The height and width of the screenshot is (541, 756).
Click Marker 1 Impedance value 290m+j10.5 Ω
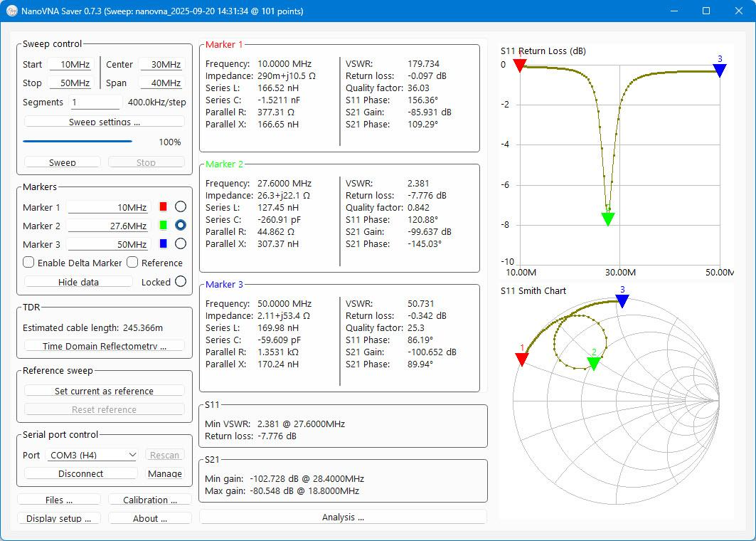tap(287, 75)
